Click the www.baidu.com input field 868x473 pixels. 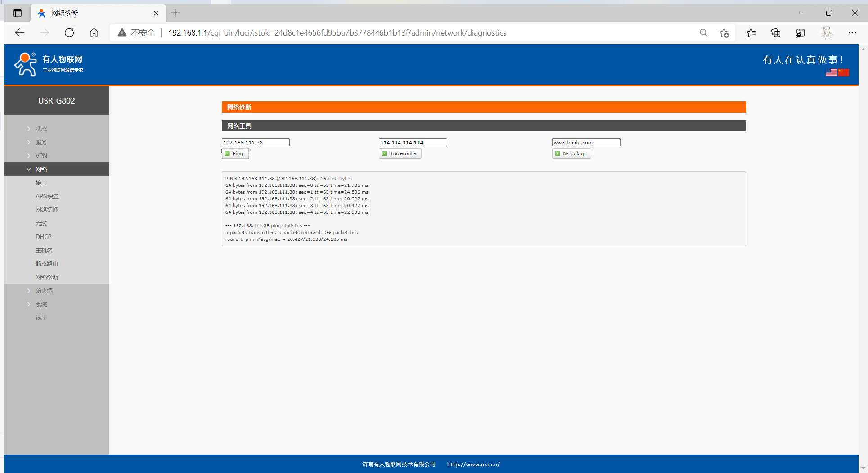click(586, 142)
